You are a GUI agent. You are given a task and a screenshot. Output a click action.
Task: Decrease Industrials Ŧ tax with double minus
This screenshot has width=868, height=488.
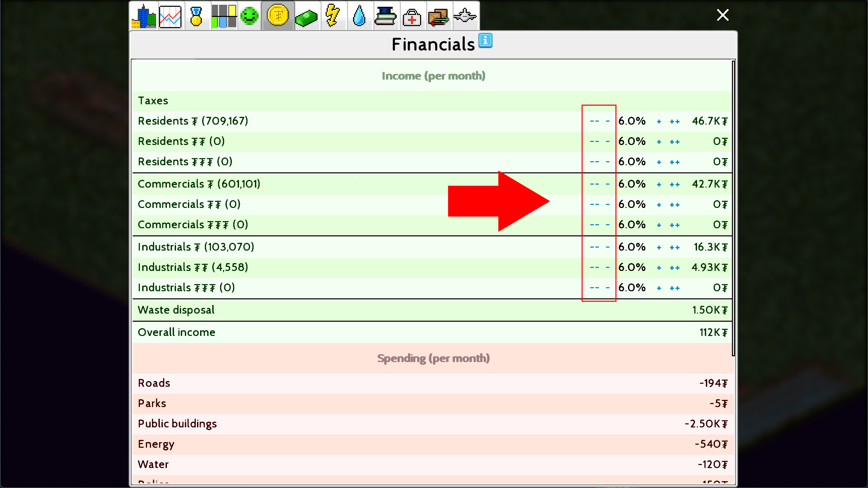pos(594,247)
